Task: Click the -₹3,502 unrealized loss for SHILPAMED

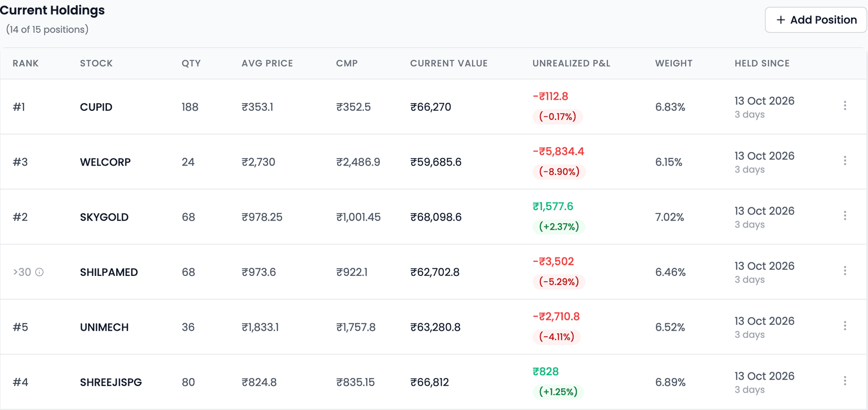Action: [x=553, y=261]
